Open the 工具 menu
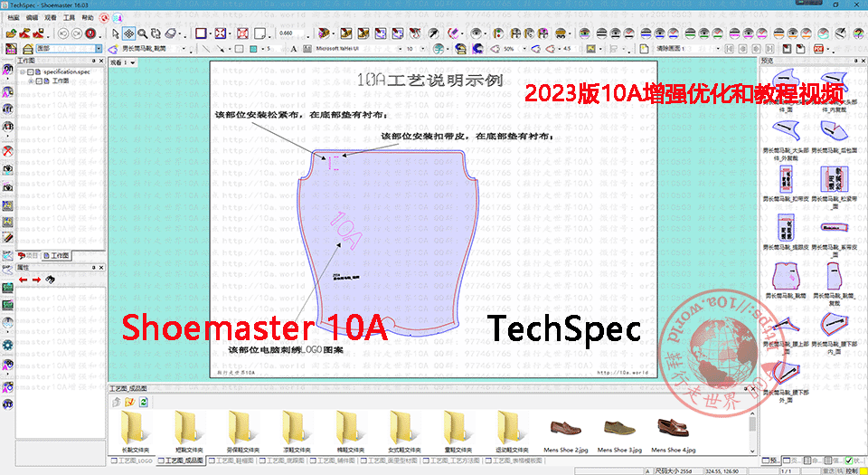The width and height of the screenshot is (868, 475). pos(70,18)
